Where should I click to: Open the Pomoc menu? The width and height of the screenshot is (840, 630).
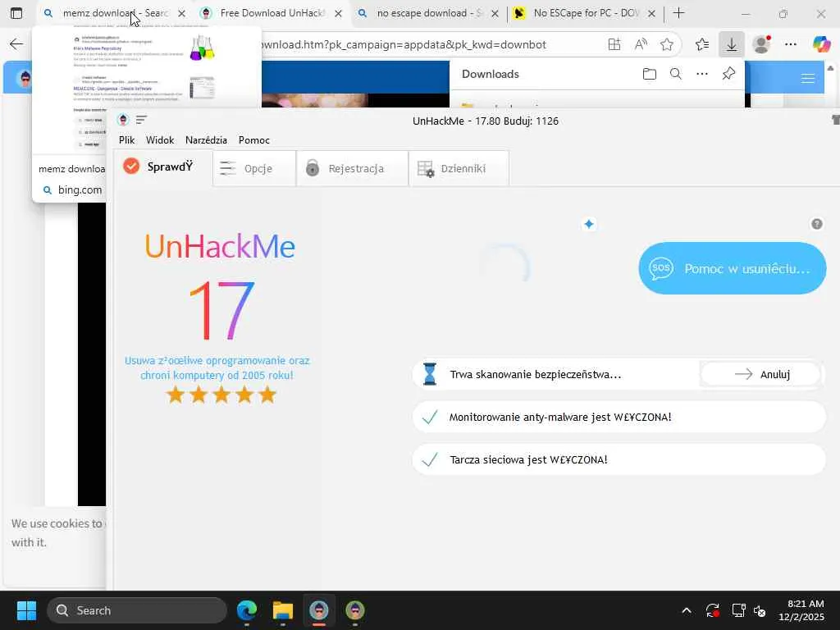254,140
